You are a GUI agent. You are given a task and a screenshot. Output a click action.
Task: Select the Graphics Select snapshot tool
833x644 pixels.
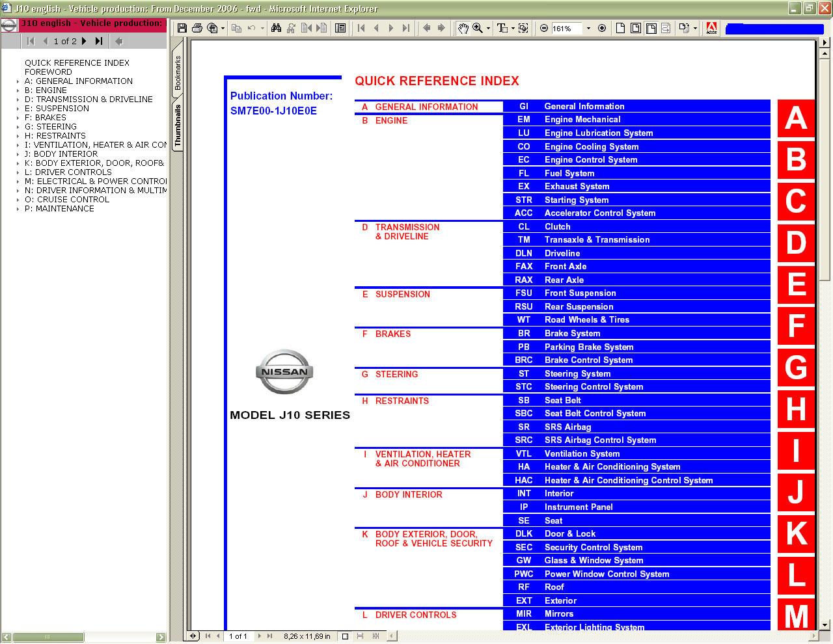pos(523,28)
